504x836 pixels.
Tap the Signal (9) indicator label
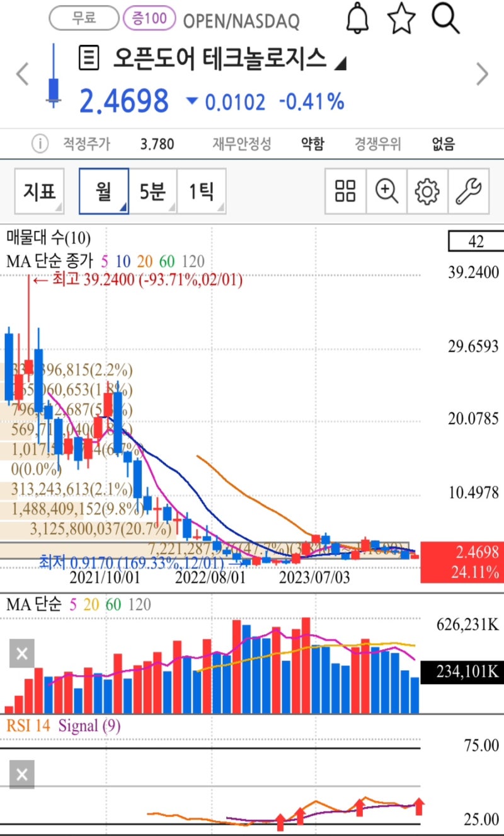click(x=89, y=726)
